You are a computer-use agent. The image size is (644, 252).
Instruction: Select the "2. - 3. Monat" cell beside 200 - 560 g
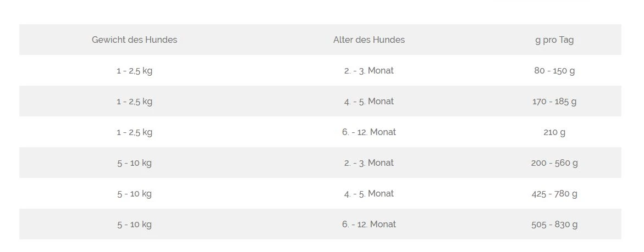pyautogui.click(x=368, y=163)
